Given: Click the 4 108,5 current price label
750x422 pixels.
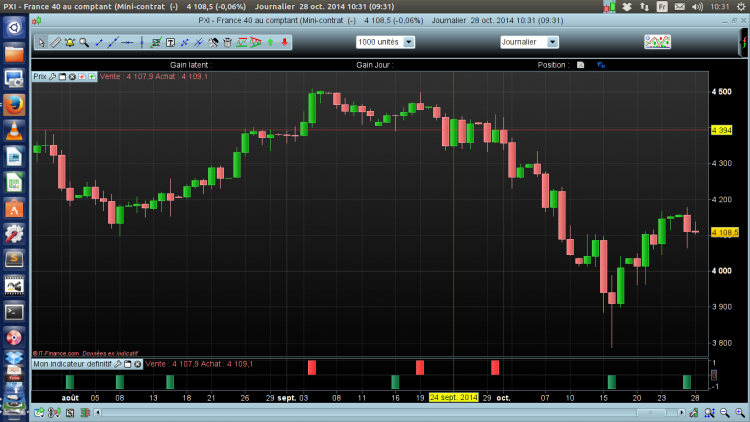Looking at the screenshot, I should [x=725, y=233].
